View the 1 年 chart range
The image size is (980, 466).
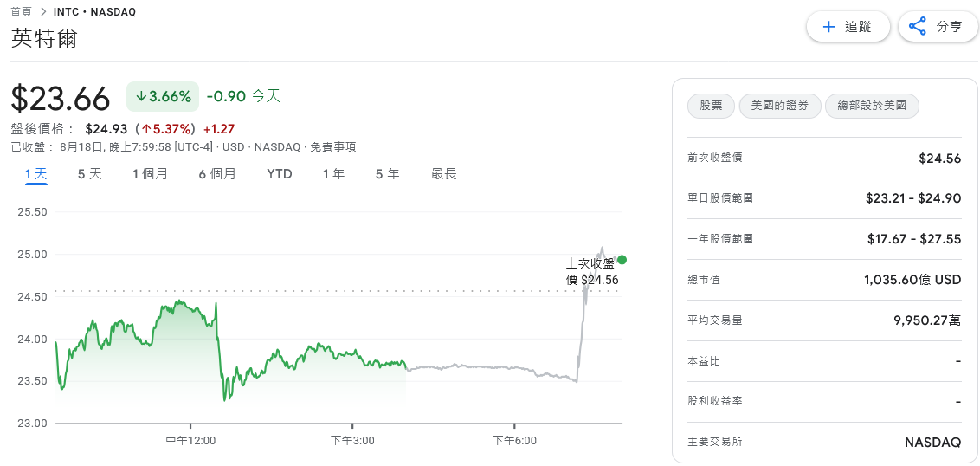[x=333, y=174]
